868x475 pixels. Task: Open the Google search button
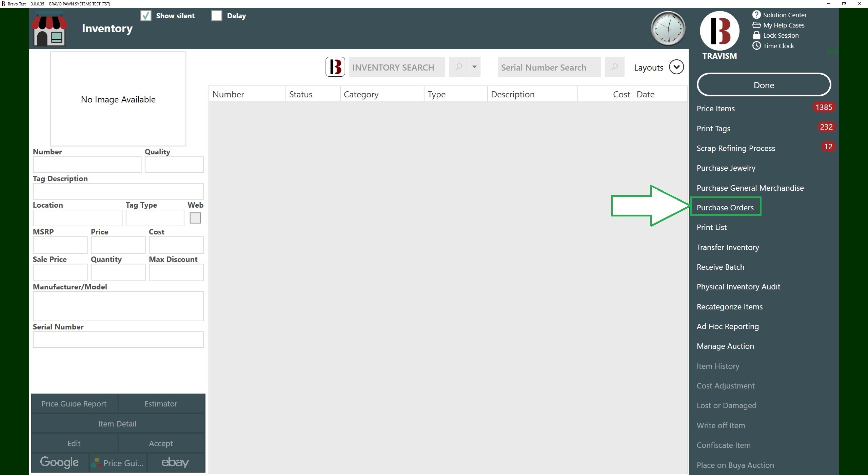coord(60,462)
